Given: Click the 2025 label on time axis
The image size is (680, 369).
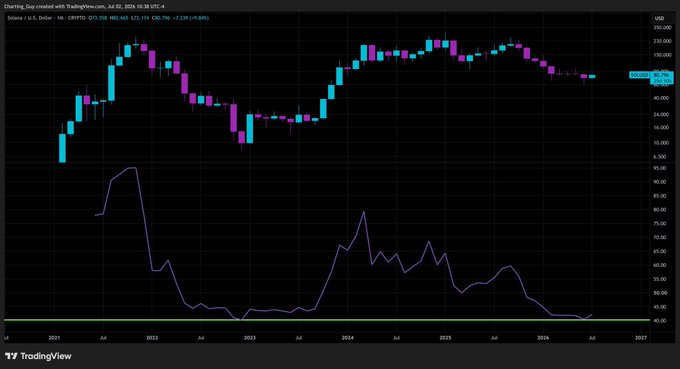Looking at the screenshot, I should [x=445, y=337].
